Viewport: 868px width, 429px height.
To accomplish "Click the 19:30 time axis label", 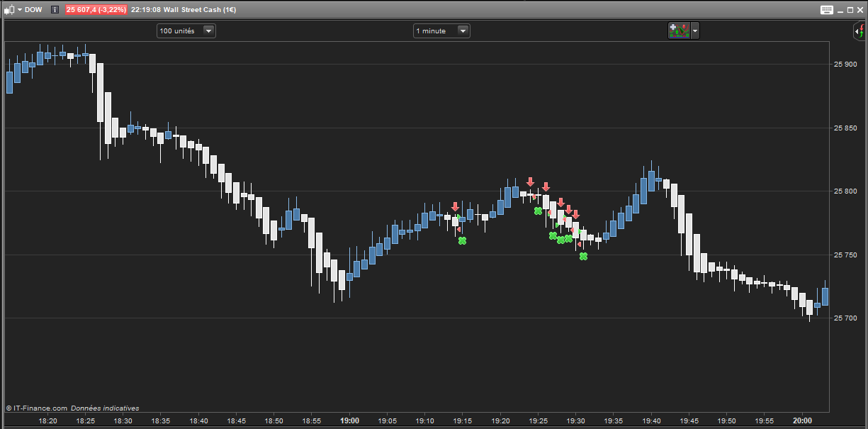I will (575, 420).
